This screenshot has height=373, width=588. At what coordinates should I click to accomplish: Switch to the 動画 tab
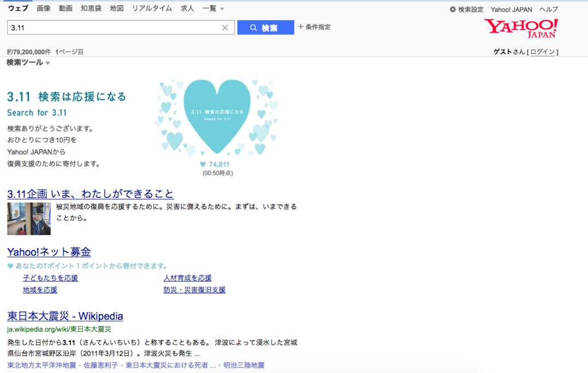pyautogui.click(x=65, y=8)
